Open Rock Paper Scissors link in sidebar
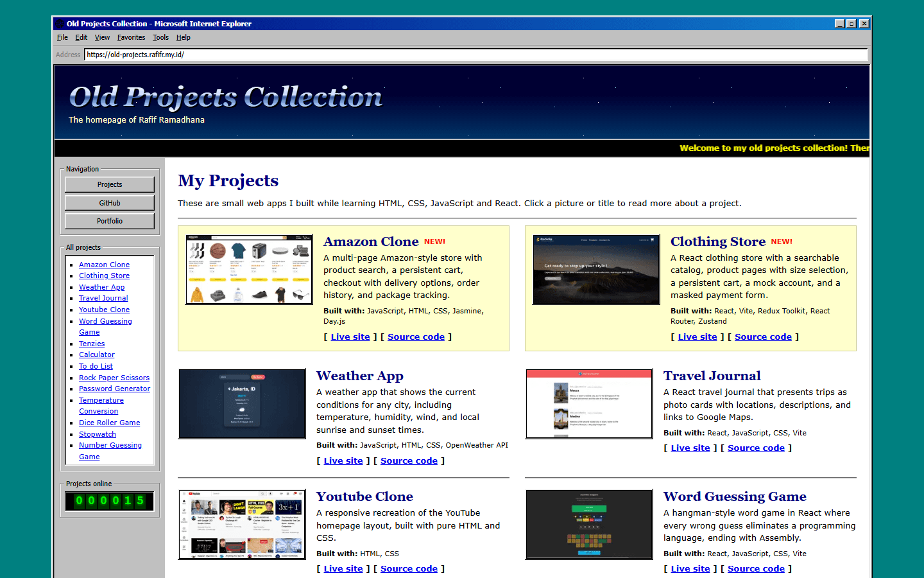Image resolution: width=924 pixels, height=578 pixels. pos(114,378)
